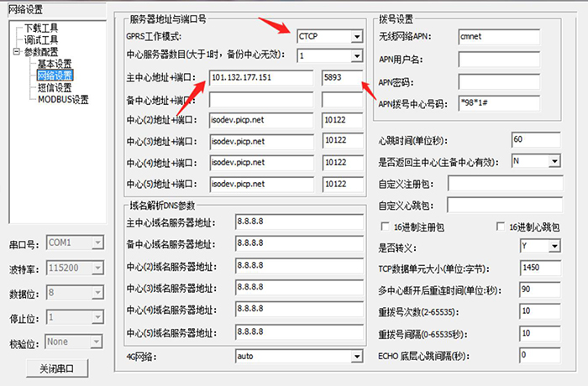588x386 pixels.
Task: Open 基本设置 tree item
Action: point(55,64)
